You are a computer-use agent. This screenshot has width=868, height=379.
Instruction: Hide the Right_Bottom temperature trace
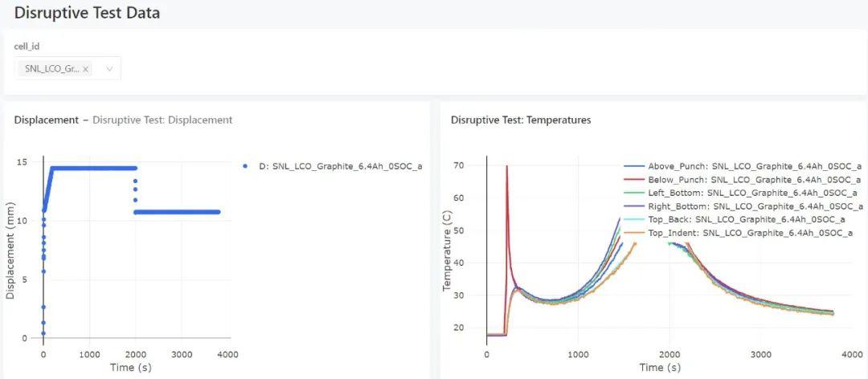(743, 206)
